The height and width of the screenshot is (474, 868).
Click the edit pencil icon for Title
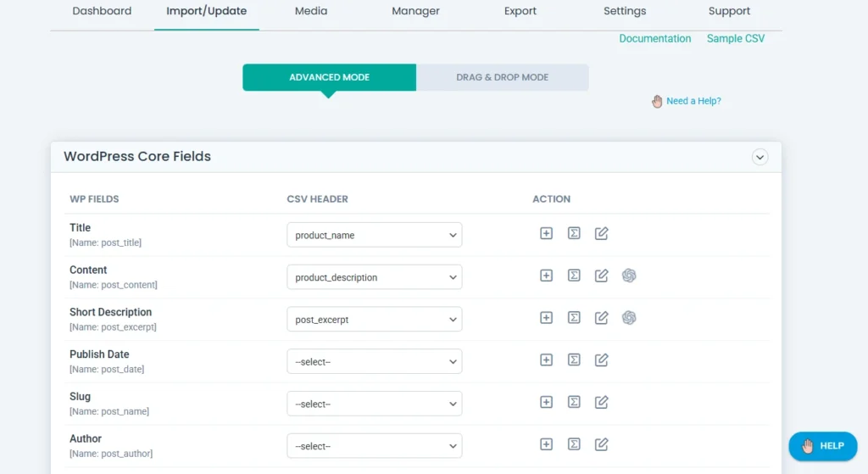coord(601,233)
